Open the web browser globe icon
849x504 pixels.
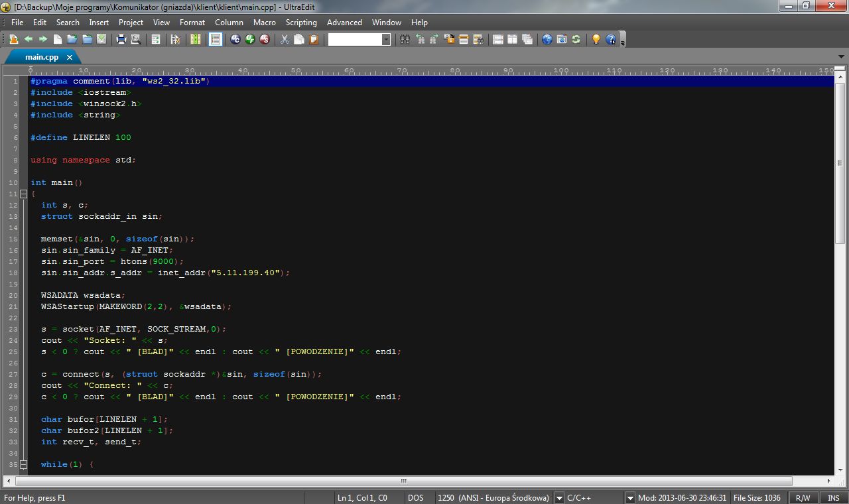[547, 39]
